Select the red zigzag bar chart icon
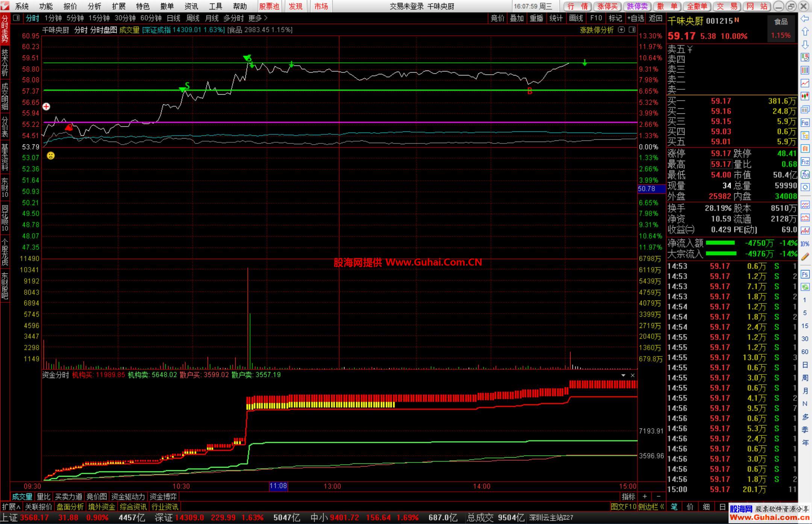Screen dimensions: 812x524 tap(805, 230)
